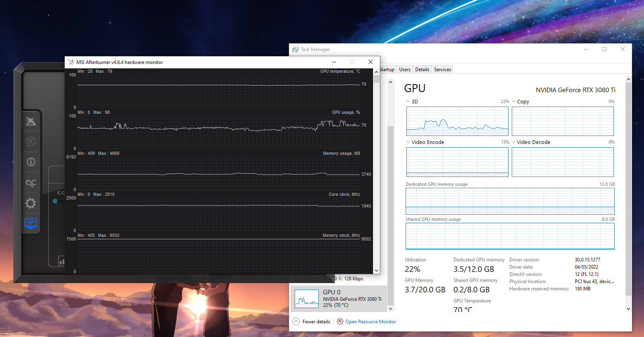Click the Min 409 Max 4668 memory usage text

[98, 153]
